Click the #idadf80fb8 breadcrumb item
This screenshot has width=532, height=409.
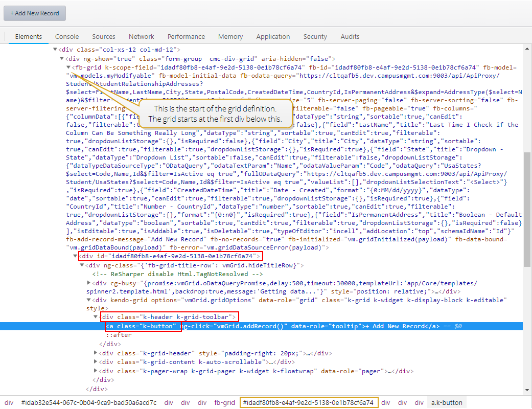(x=308, y=402)
